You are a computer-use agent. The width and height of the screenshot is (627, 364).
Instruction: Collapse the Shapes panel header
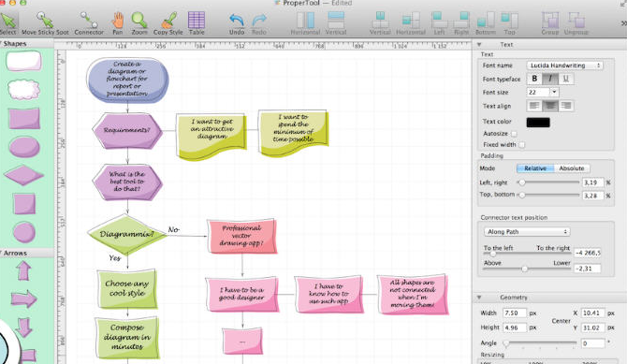click(2, 43)
